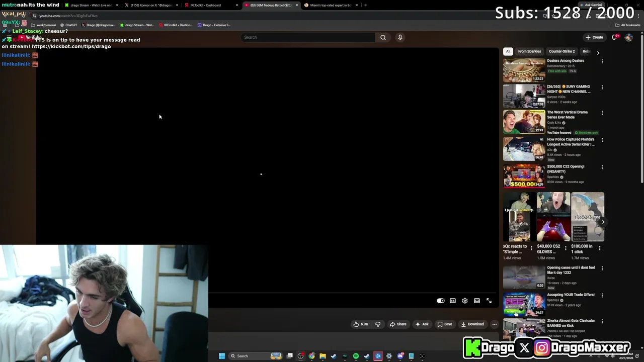The image size is (644, 362).
Task: Open a new browser tab
Action: [x=366, y=5]
